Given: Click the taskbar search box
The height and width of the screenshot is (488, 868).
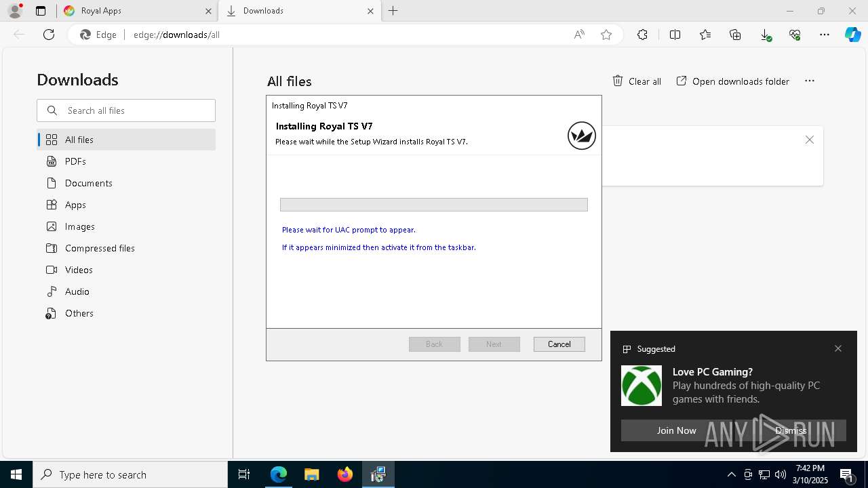Looking at the screenshot, I should (130, 474).
